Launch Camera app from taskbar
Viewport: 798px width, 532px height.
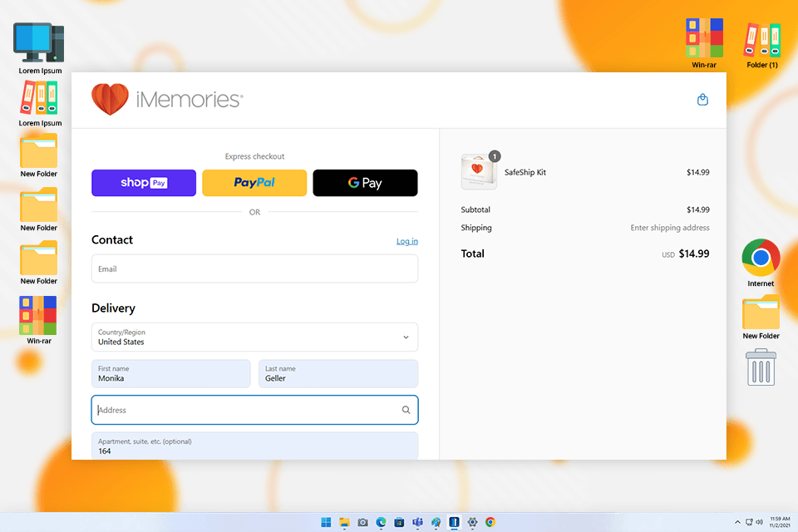(x=363, y=522)
